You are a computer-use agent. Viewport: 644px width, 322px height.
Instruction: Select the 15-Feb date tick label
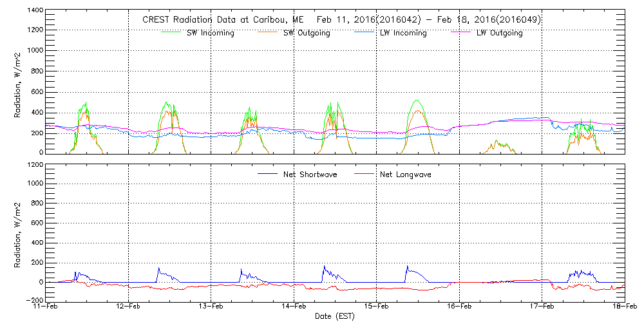(x=377, y=307)
